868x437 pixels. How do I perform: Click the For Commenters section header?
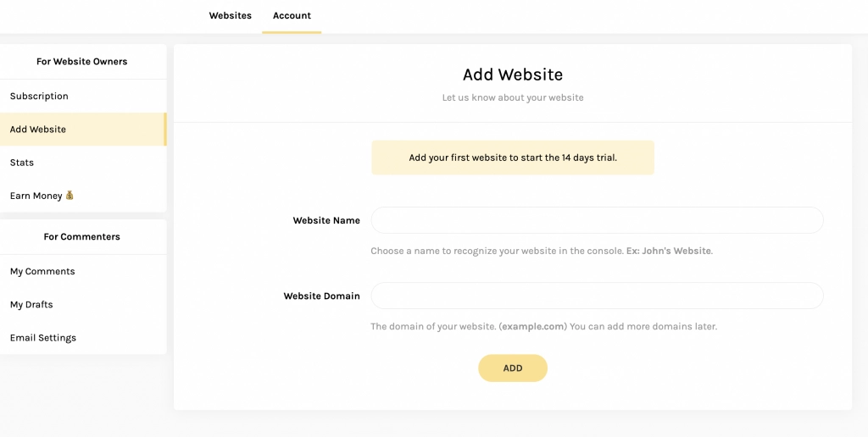click(x=82, y=237)
